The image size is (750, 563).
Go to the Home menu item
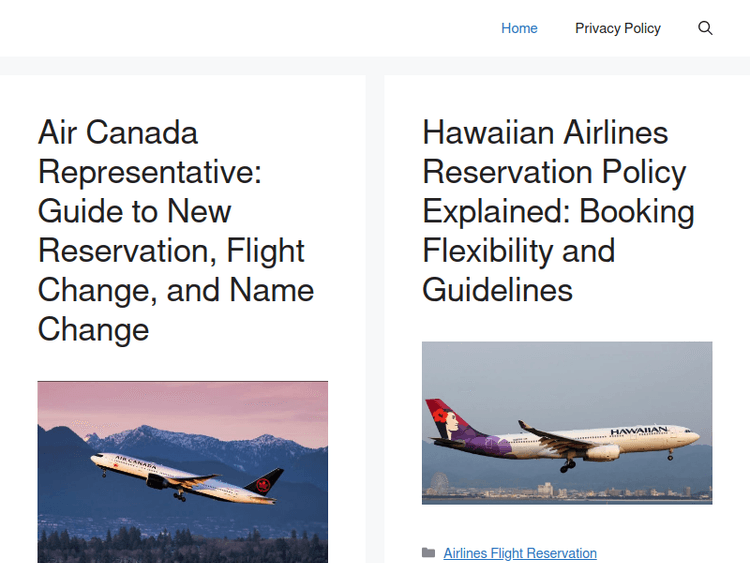[x=519, y=28]
